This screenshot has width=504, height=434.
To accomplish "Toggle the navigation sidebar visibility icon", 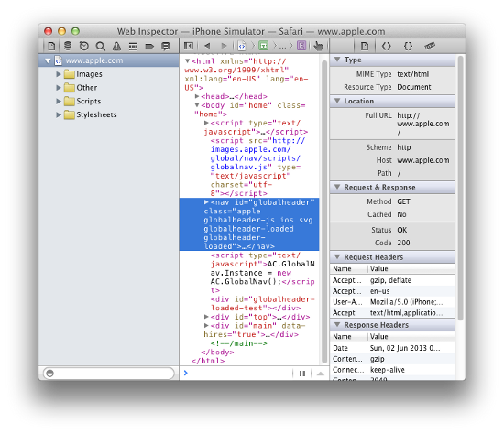I will 189,46.
